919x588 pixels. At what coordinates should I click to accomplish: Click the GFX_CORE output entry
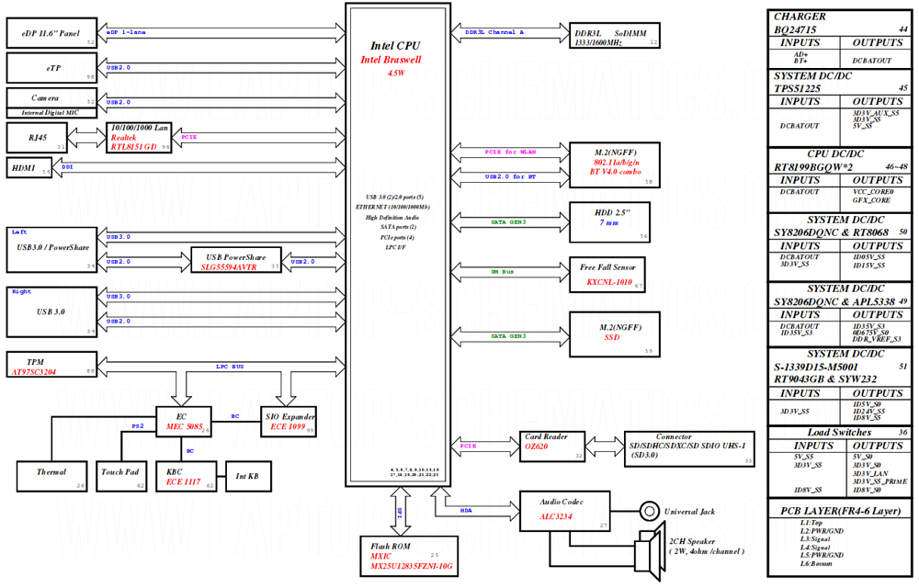871,200
